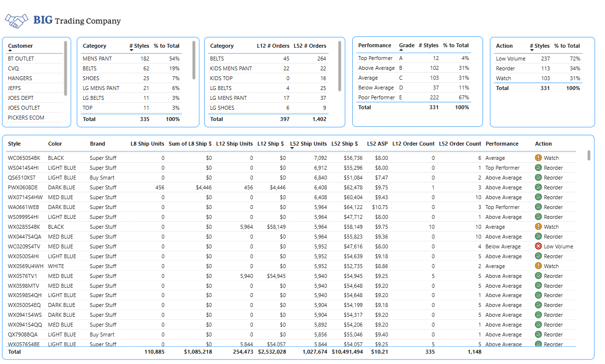Click the Reorder check icon in WX0941S4QQ row
605x364 pixels.
click(x=538, y=325)
